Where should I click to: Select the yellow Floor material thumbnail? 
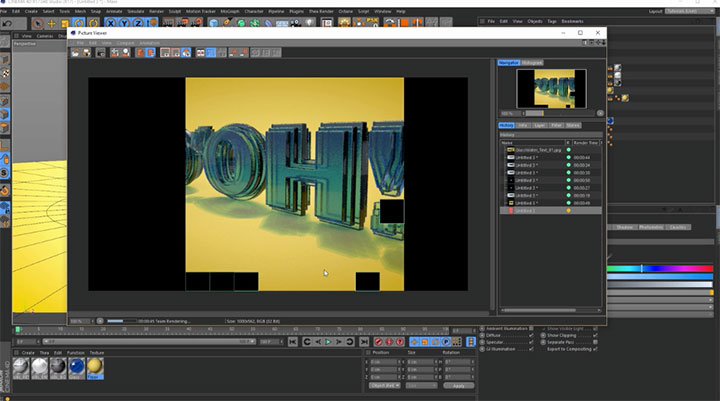coord(95,367)
